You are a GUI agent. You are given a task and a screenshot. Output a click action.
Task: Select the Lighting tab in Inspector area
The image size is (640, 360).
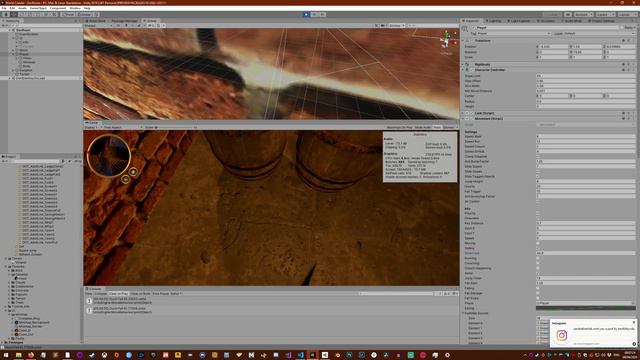click(x=494, y=20)
